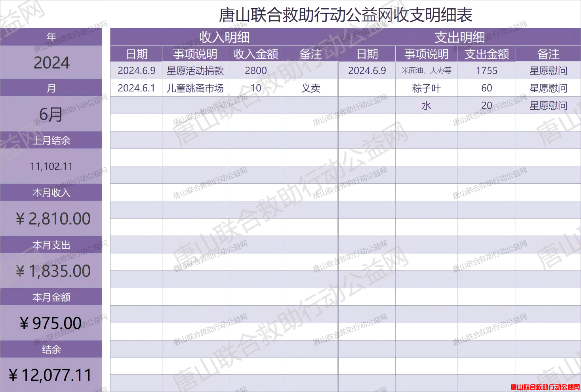Select the expense amount cell 60
The width and height of the screenshot is (581, 392).
click(486, 88)
